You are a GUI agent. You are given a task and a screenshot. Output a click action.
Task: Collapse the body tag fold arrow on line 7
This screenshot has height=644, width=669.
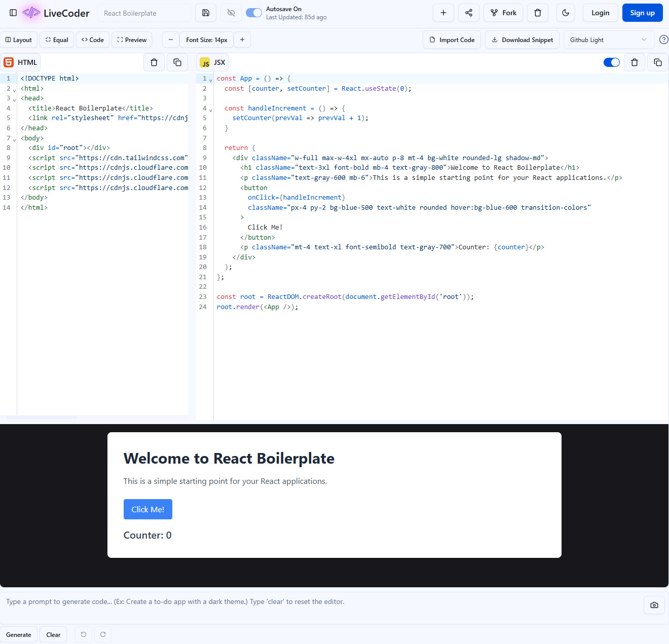tap(14, 140)
